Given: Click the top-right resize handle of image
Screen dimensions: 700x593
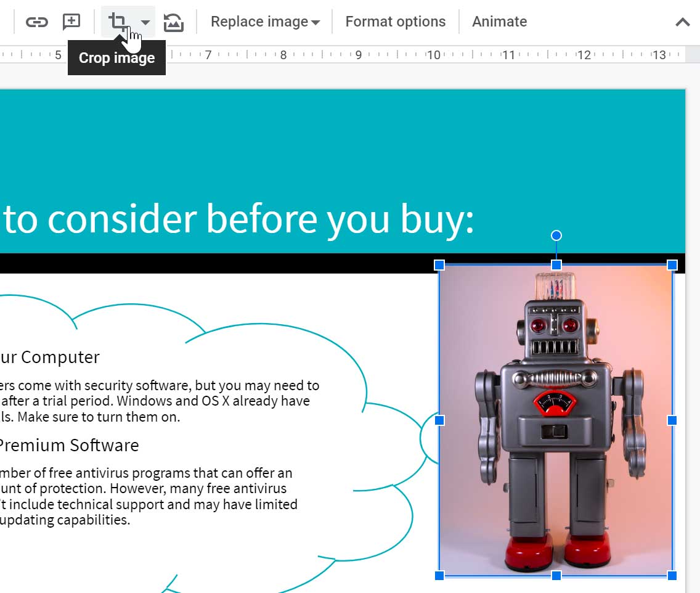Looking at the screenshot, I should (672, 265).
